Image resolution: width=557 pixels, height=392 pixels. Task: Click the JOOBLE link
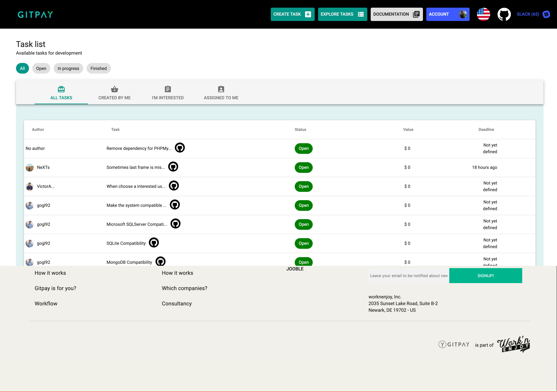tap(295, 269)
